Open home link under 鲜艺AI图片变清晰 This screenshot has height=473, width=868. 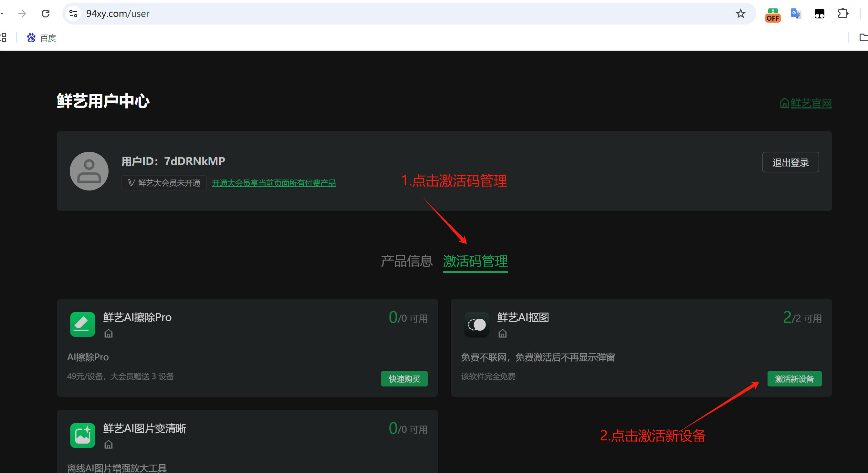[109, 445]
